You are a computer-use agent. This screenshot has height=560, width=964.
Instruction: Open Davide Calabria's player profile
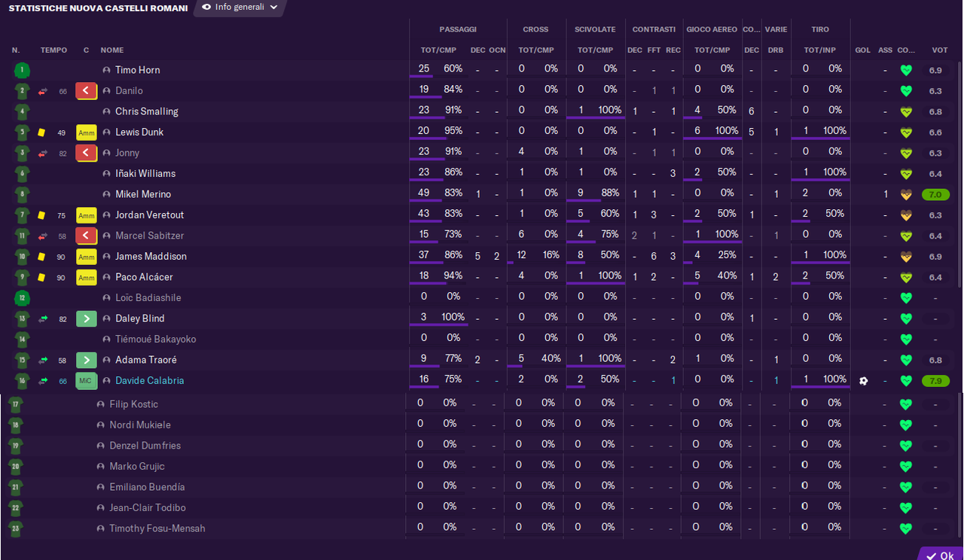tap(149, 381)
